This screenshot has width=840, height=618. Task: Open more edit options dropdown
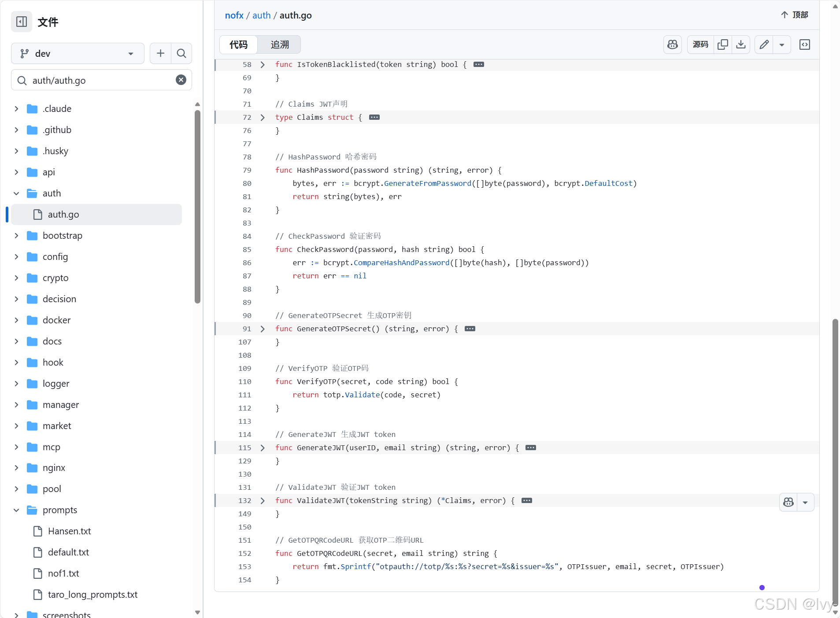[782, 44]
